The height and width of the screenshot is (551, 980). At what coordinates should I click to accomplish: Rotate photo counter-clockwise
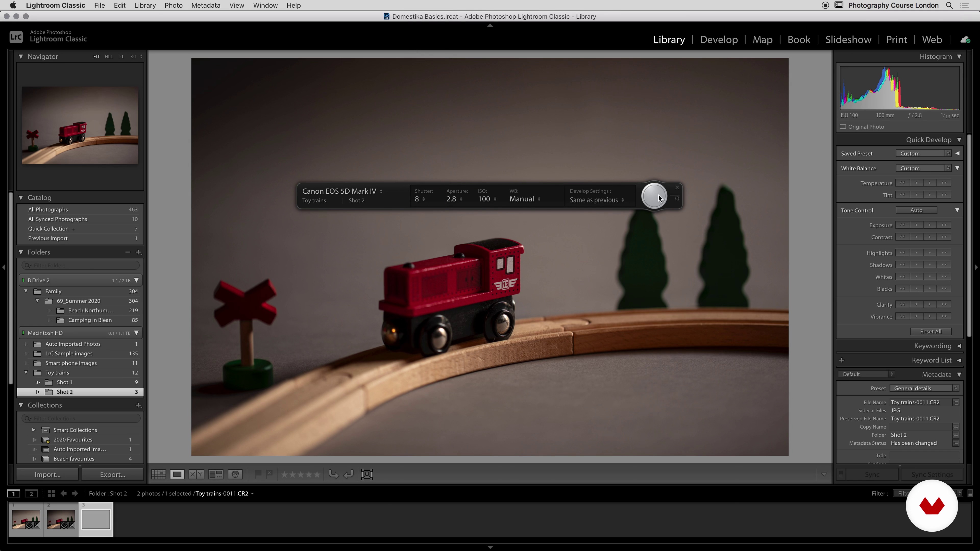pyautogui.click(x=333, y=474)
